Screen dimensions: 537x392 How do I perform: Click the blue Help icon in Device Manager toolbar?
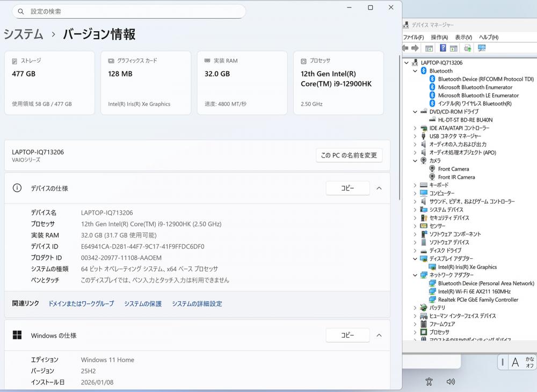[443, 48]
